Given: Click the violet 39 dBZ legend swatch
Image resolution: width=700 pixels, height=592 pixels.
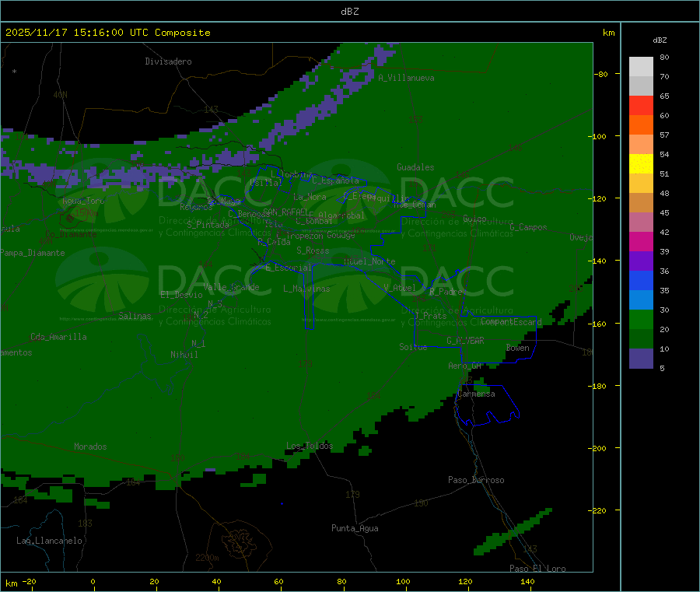Looking at the screenshot, I should 641,261.
